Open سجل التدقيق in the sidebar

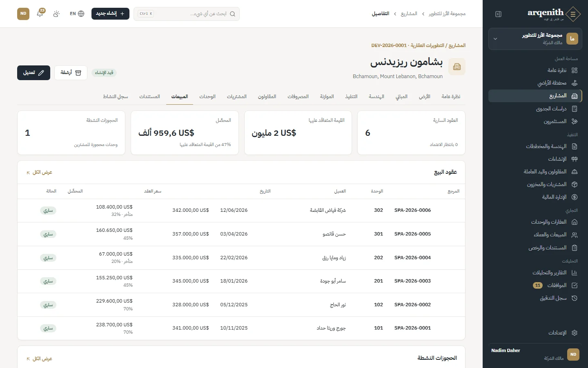(x=535, y=298)
